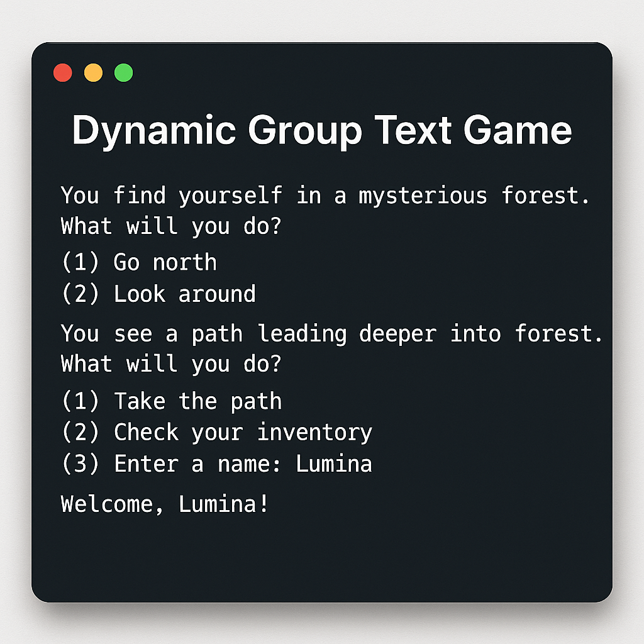Click the red traffic light dot
Screen dimensions: 644x644
tap(63, 72)
